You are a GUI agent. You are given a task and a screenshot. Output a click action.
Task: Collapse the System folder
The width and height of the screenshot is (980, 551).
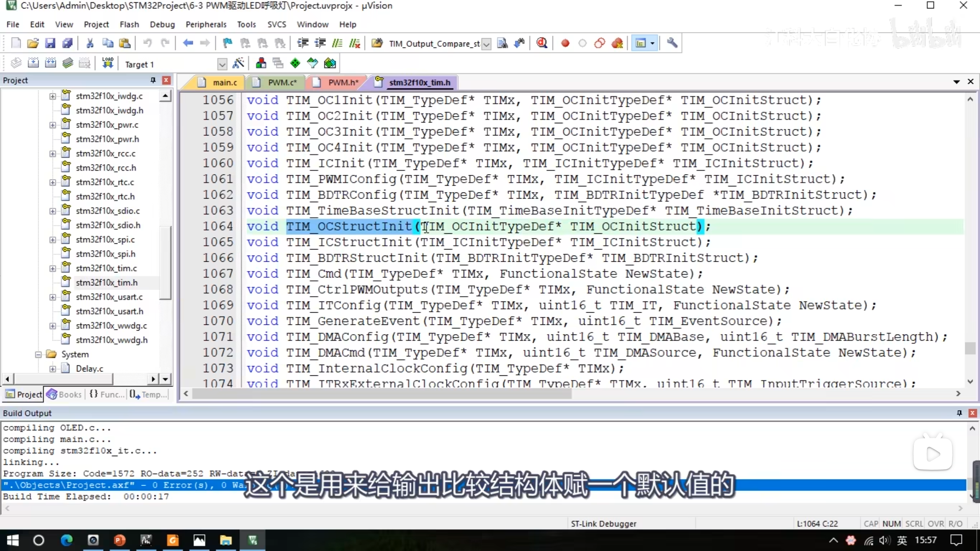[x=38, y=354]
